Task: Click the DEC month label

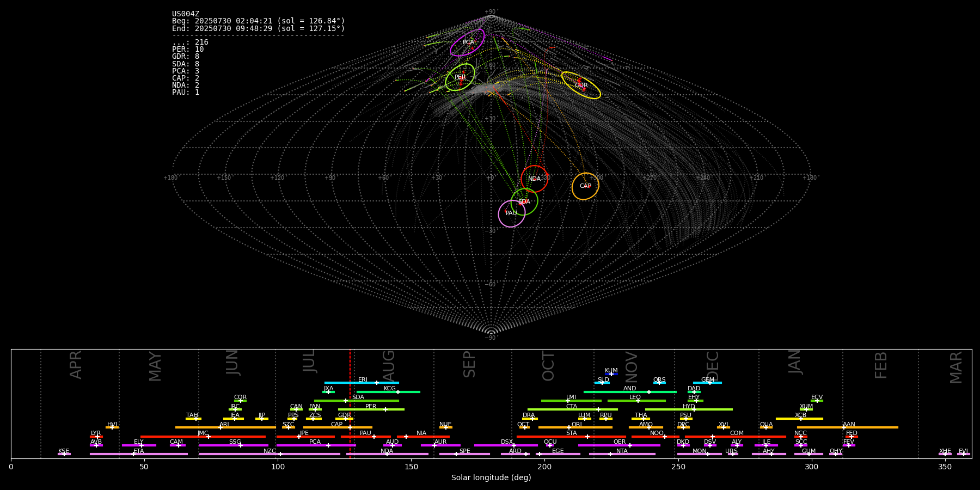Action: point(713,366)
